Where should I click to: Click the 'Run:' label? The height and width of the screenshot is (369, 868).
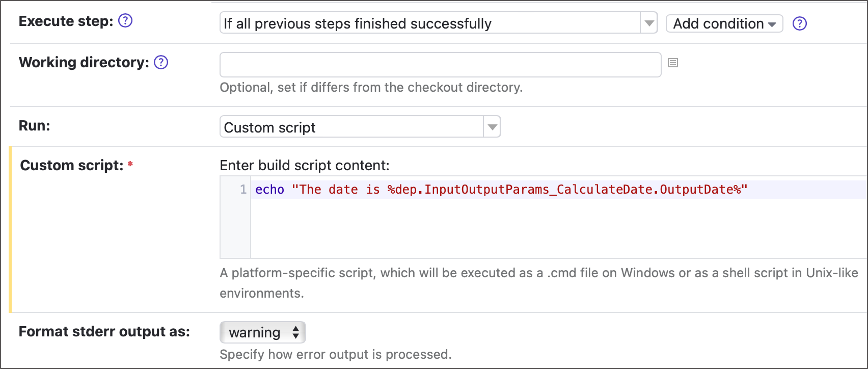pos(34,126)
